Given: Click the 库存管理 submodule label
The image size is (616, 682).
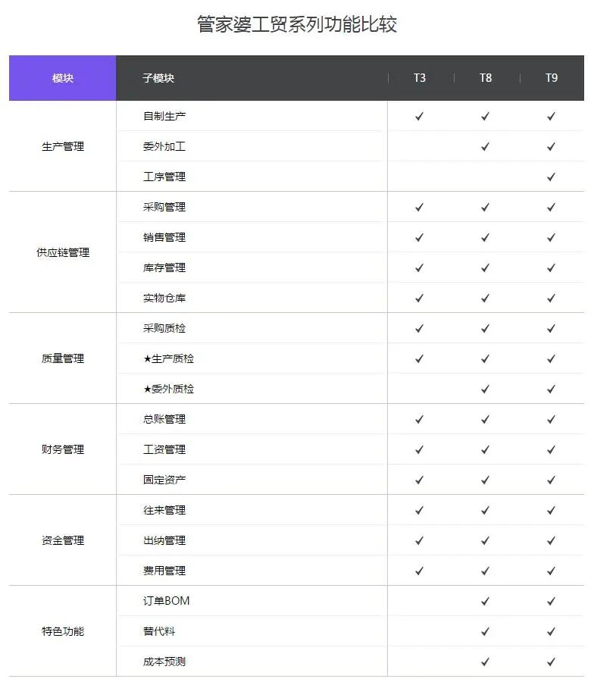Looking at the screenshot, I should (164, 267).
